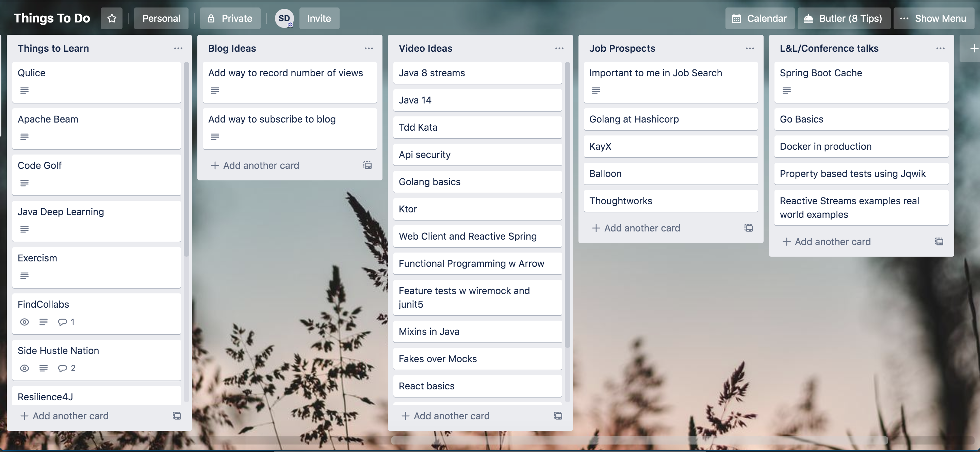Click description icon on record number of views card

[x=215, y=91]
